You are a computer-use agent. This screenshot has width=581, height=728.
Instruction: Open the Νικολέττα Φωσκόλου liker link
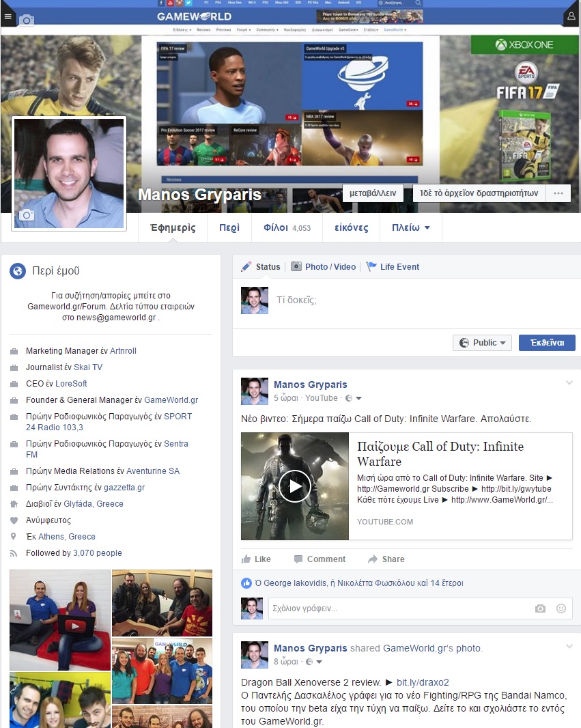click(x=375, y=583)
